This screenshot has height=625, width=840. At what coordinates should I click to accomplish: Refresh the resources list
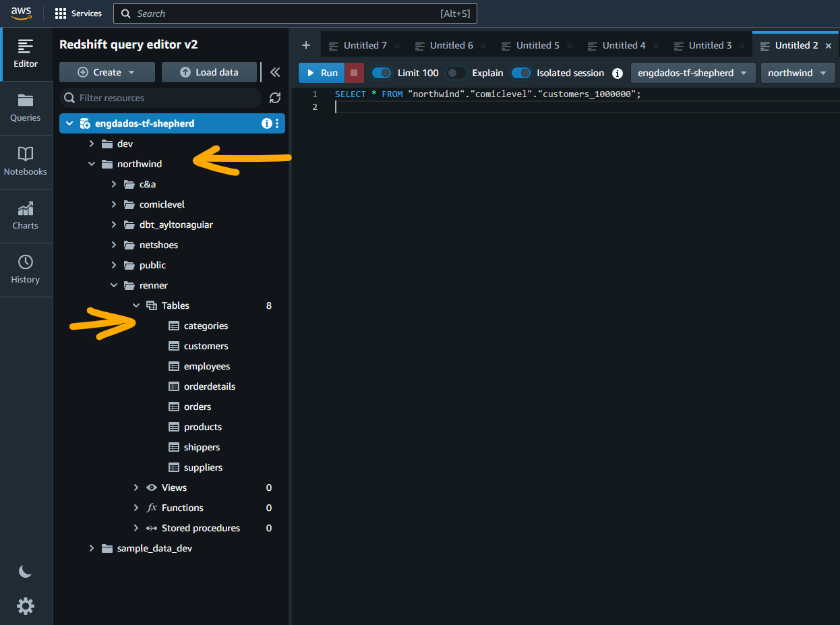[x=275, y=98]
